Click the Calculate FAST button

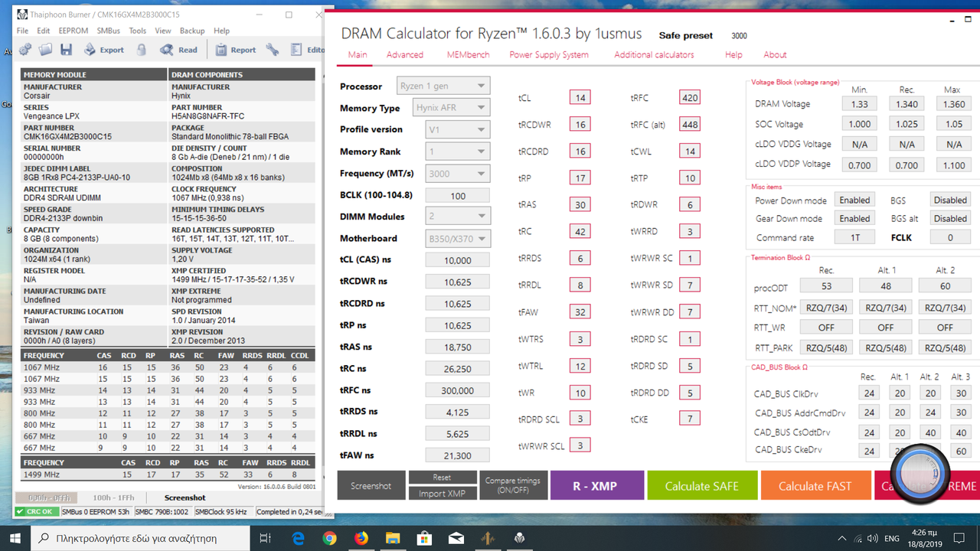click(x=815, y=485)
